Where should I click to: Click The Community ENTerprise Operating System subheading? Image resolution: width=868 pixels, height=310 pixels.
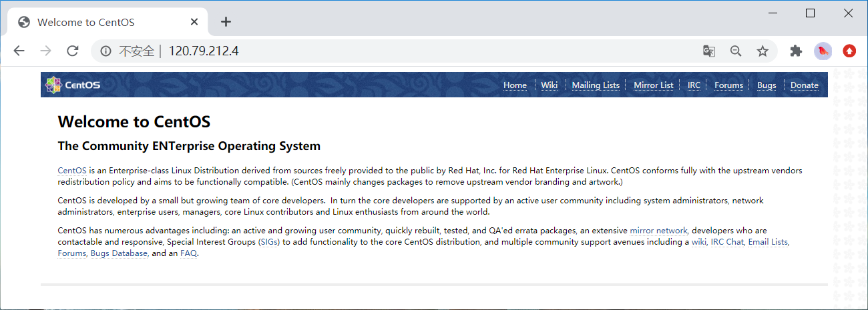click(189, 146)
